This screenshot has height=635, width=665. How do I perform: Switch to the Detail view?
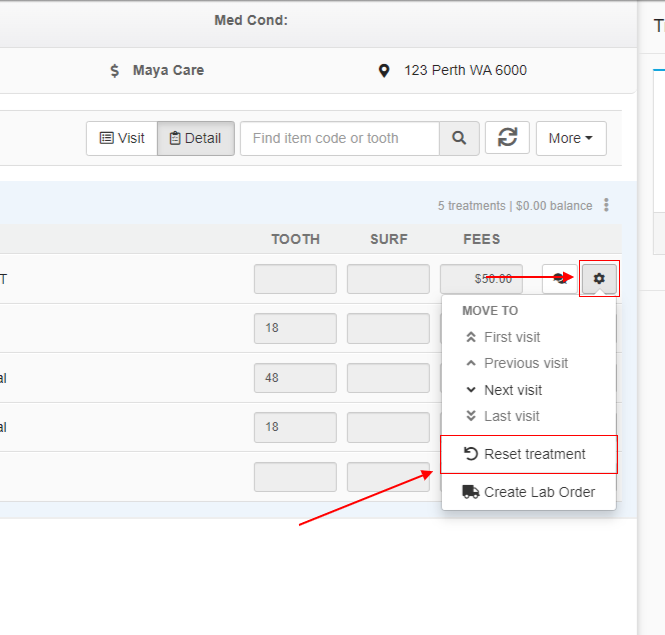coord(196,138)
